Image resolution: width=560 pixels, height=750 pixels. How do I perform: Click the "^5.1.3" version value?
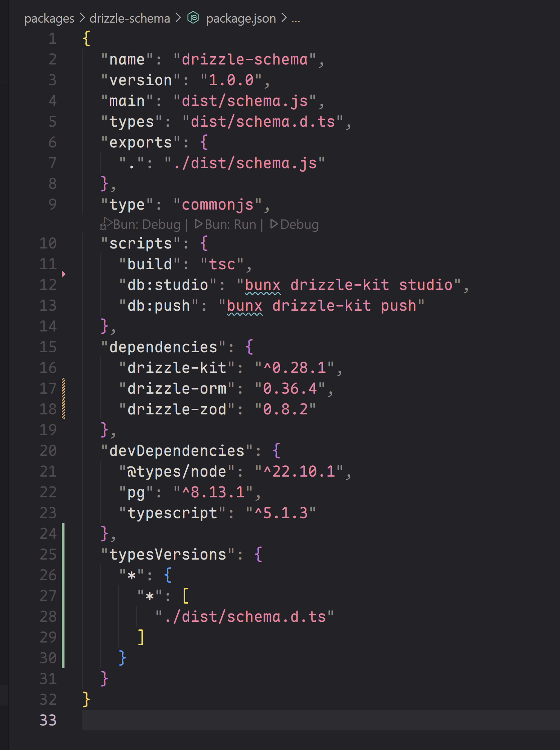point(281,513)
